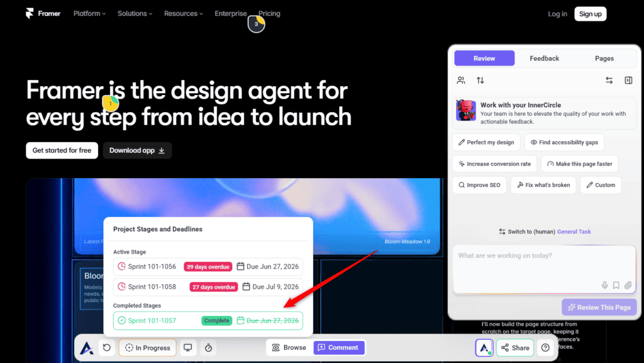Open comment pin number 3

[257, 25]
